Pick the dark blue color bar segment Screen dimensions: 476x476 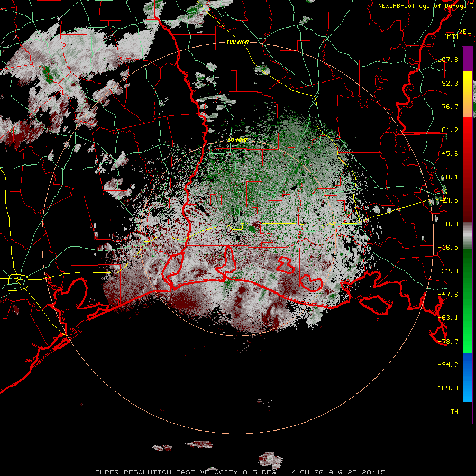(x=467, y=364)
